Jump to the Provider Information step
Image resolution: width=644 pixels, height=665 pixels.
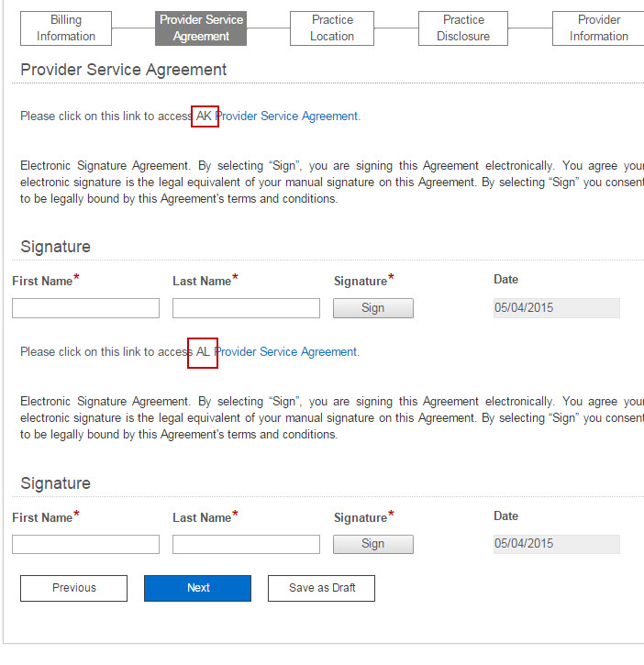[x=598, y=28]
